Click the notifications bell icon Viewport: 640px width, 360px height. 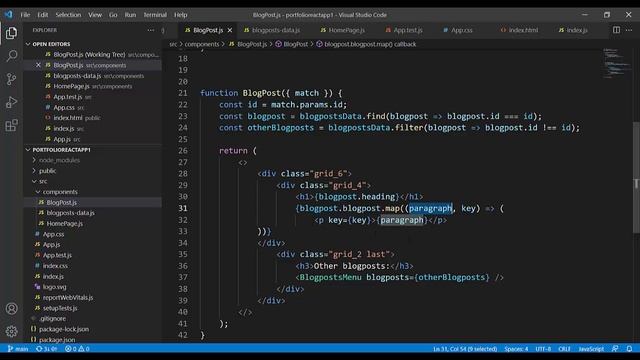[629, 349]
